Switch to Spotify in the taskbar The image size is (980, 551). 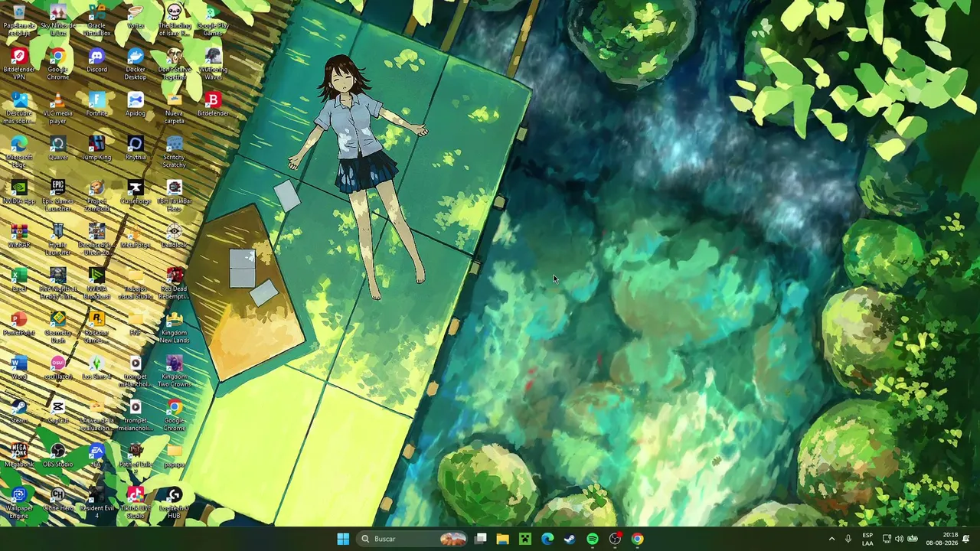(593, 539)
